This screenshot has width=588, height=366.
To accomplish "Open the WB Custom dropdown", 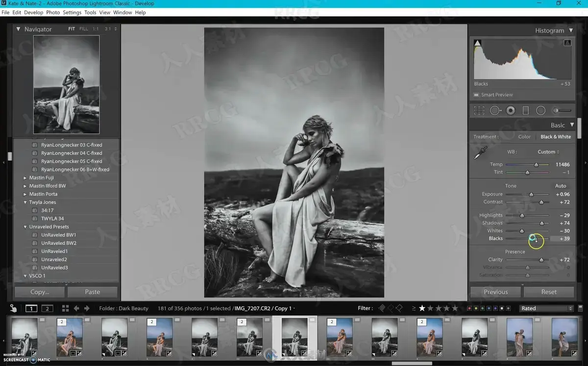I will point(548,152).
